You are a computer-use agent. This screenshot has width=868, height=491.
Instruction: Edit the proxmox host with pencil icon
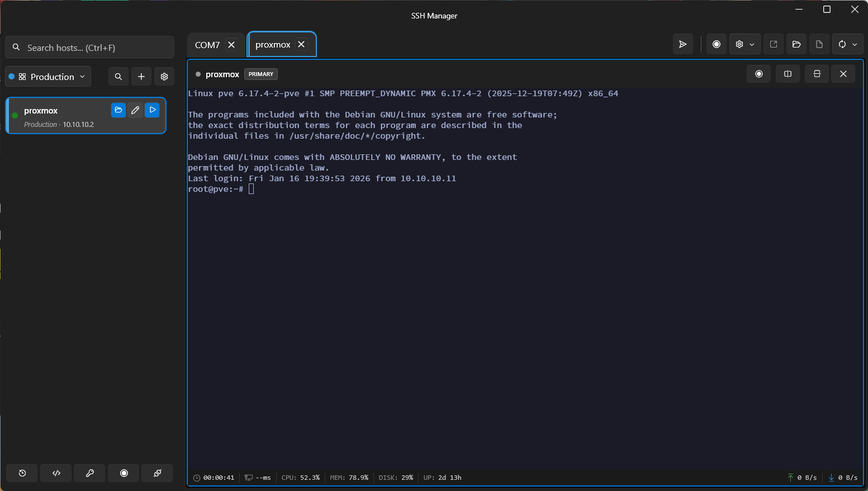[135, 110]
